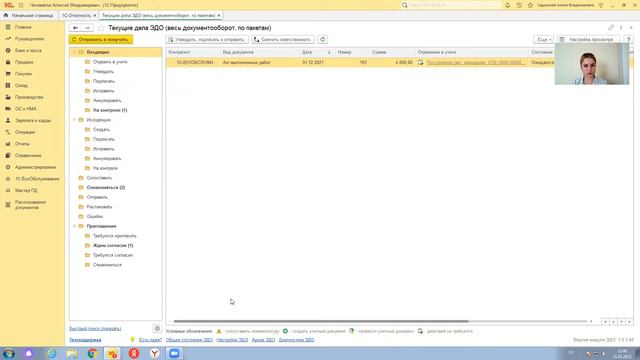Open the Отчеты section
The height and width of the screenshot is (360, 640).
click(x=22, y=144)
